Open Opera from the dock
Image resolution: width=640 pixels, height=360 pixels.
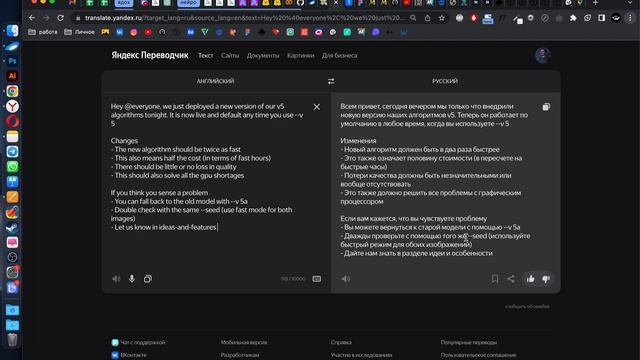12,121
